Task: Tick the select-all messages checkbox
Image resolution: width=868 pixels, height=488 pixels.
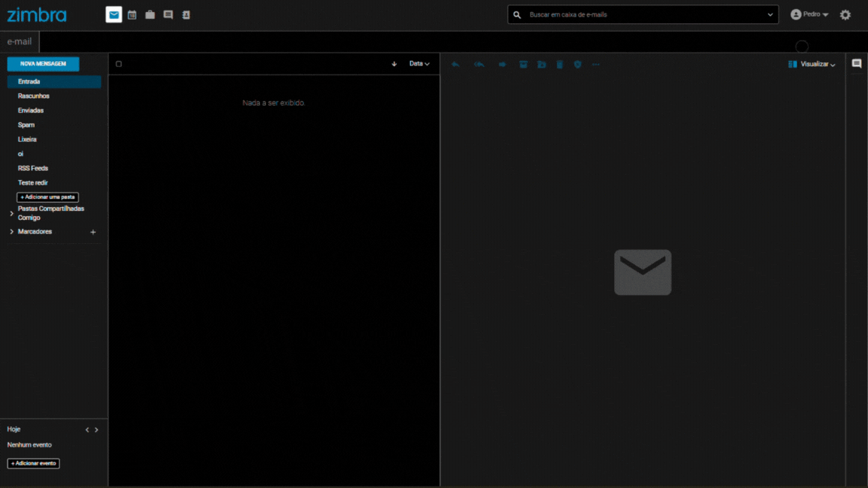Action: coord(118,64)
